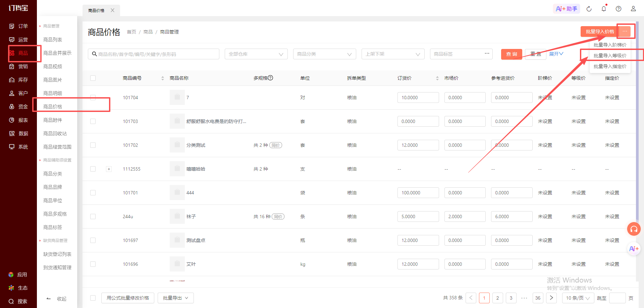
Task: Open the 客户 sidebar section
Action: [18, 93]
